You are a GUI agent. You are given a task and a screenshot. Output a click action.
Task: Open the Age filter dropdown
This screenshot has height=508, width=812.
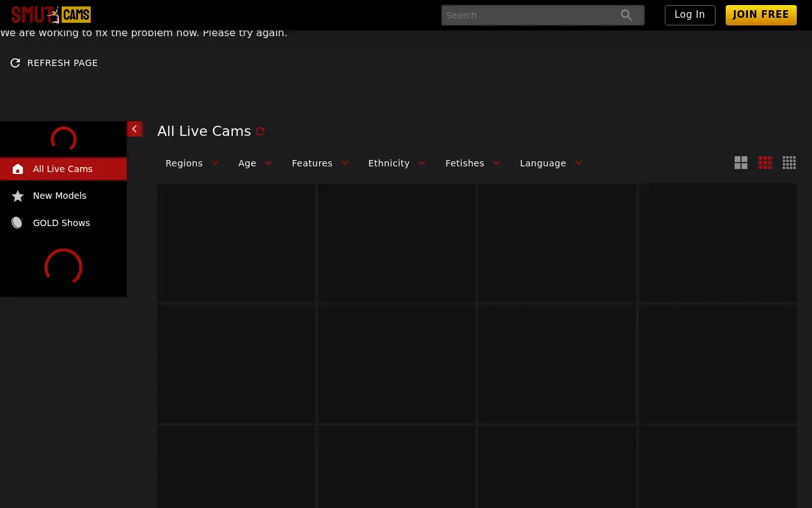pos(255,163)
